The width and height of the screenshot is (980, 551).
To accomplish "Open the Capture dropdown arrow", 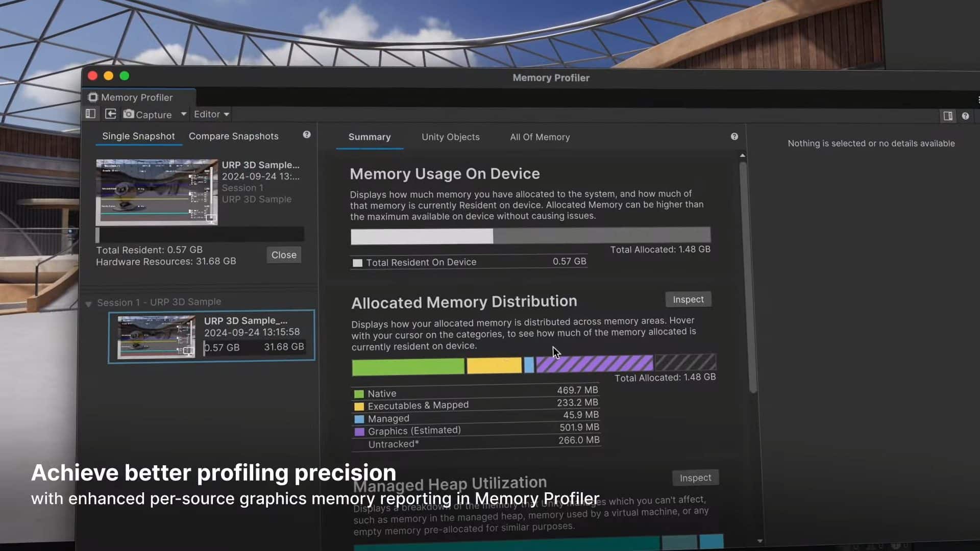I will [x=184, y=114].
